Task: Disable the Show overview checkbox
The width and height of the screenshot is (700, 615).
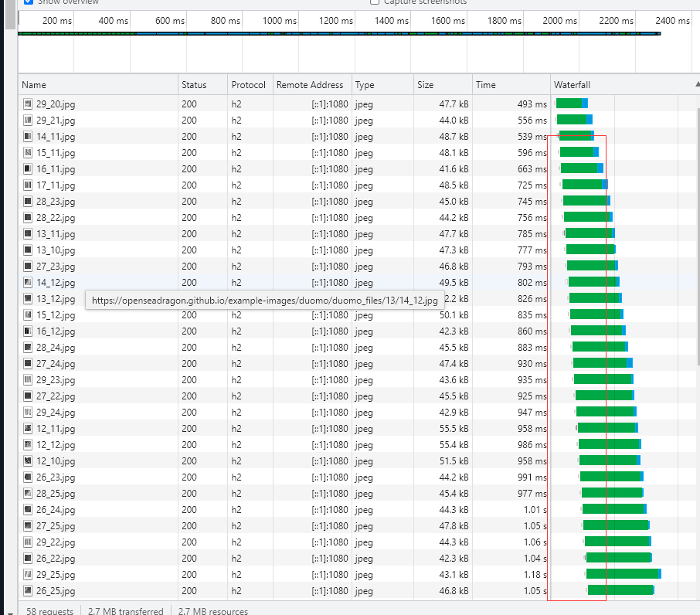Action: point(28,2)
